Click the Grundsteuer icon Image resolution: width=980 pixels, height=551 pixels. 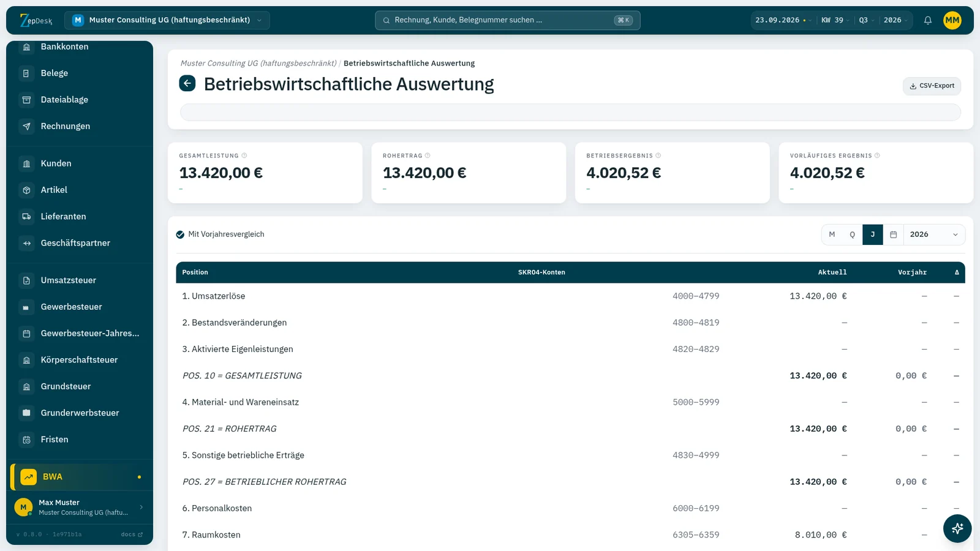click(x=26, y=387)
